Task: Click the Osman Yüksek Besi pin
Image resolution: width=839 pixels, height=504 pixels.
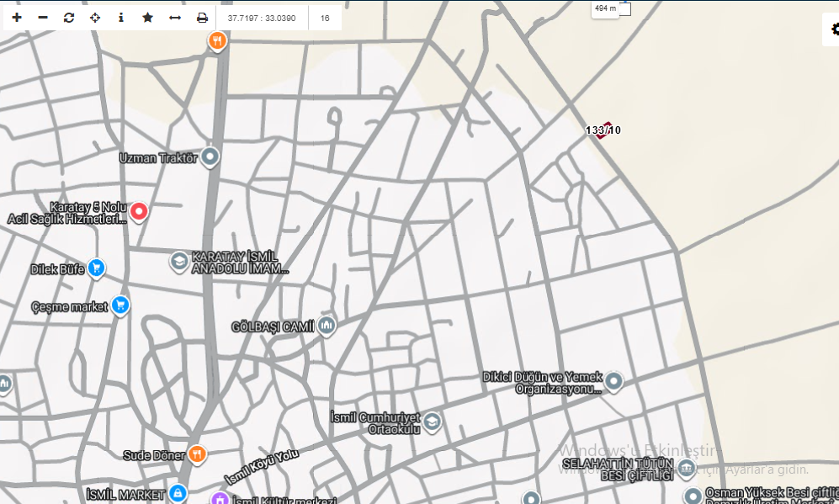Action: (693, 495)
